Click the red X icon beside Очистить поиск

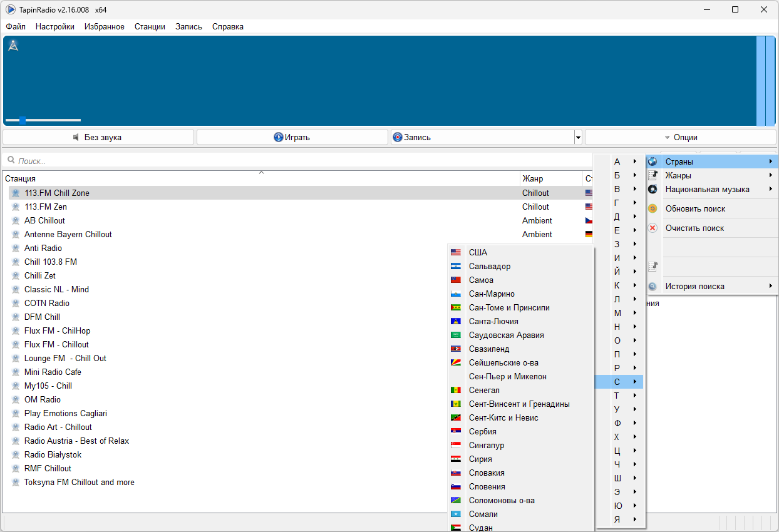tap(653, 228)
